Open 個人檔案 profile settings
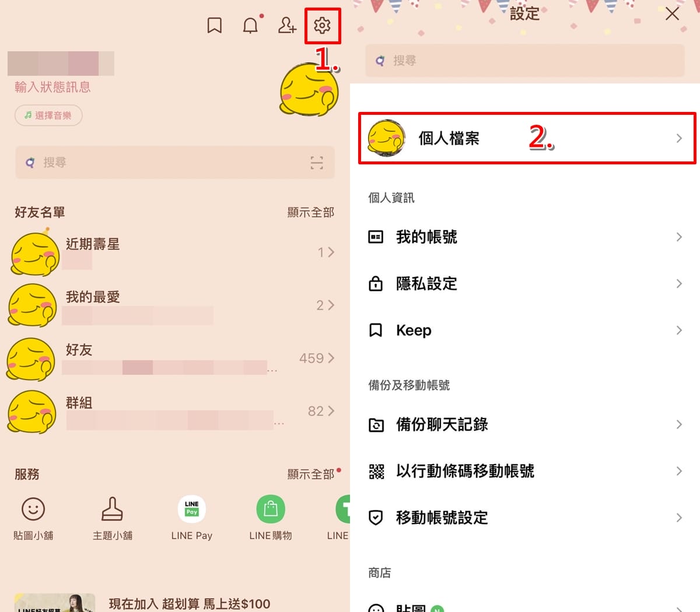The height and width of the screenshot is (612, 700). pos(526,138)
